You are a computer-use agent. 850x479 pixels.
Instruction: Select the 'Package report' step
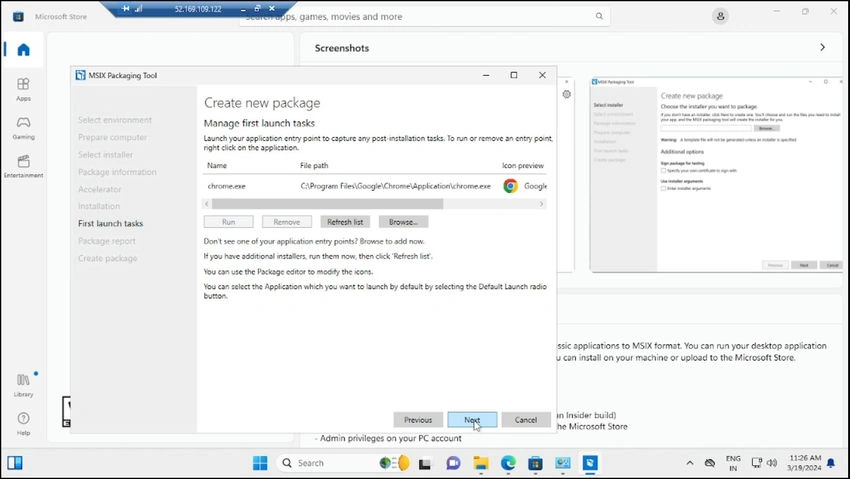pyautogui.click(x=107, y=241)
